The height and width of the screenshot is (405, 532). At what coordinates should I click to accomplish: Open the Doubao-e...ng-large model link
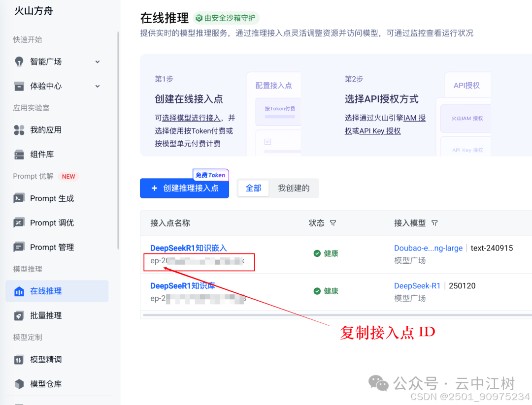click(x=428, y=248)
